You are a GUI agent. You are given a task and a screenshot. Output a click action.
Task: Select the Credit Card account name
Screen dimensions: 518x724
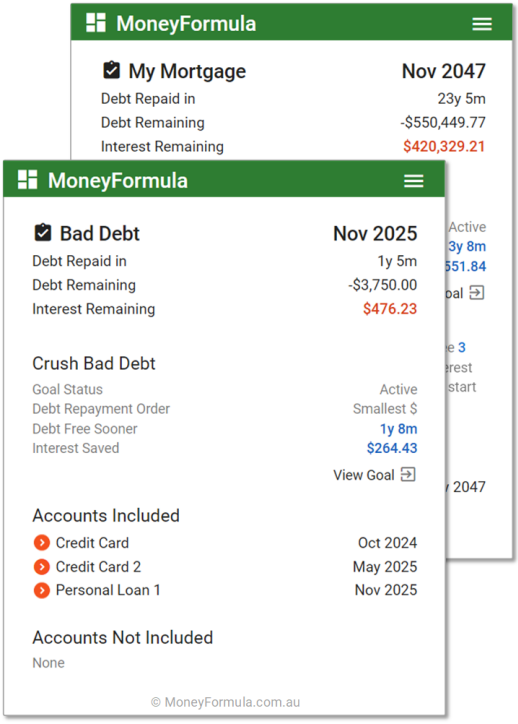tap(92, 543)
